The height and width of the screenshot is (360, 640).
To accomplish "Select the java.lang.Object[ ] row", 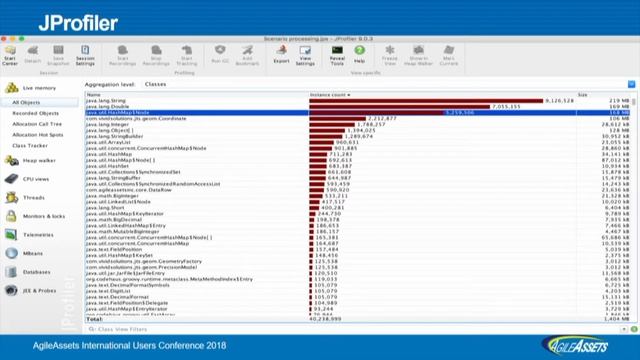I will pyautogui.click(x=358, y=130).
